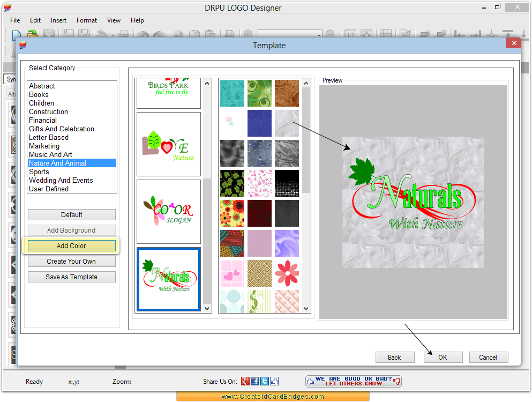This screenshot has height=402, width=532.
Task: Select the Abstract category
Action: click(72, 86)
